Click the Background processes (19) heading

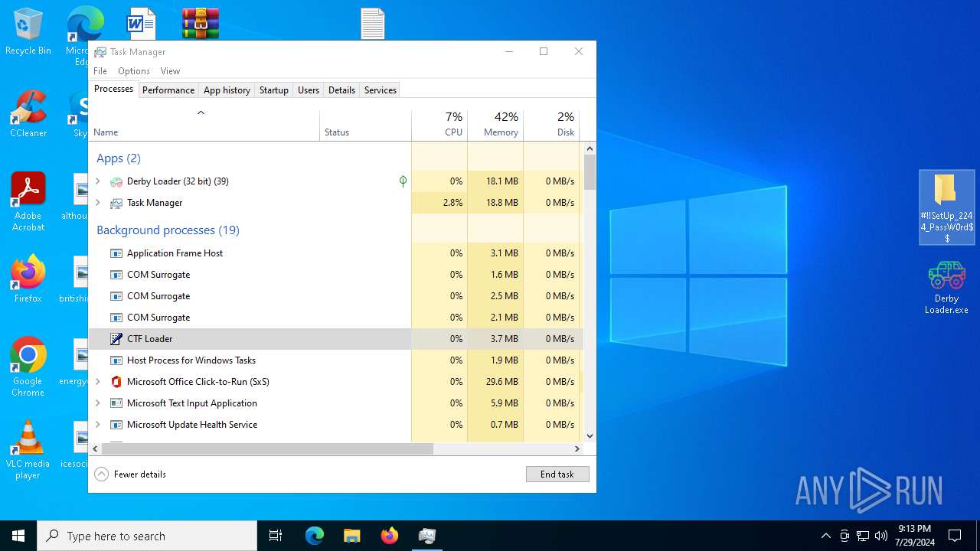[x=168, y=230]
